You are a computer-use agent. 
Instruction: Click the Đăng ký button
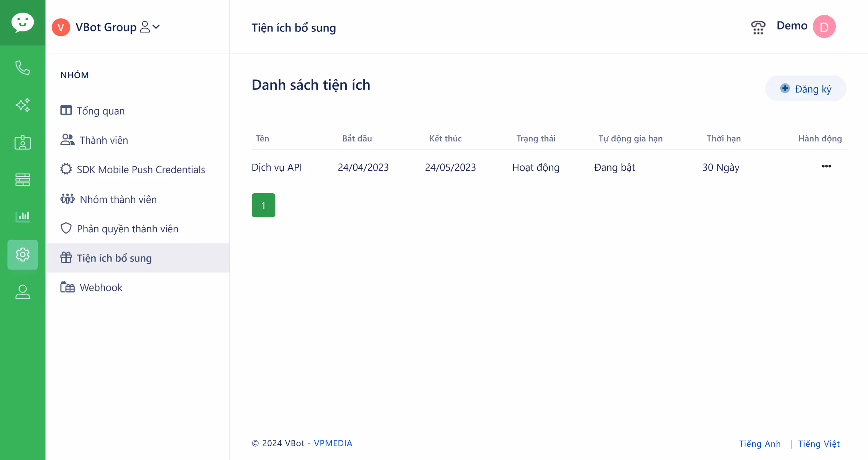[806, 89]
